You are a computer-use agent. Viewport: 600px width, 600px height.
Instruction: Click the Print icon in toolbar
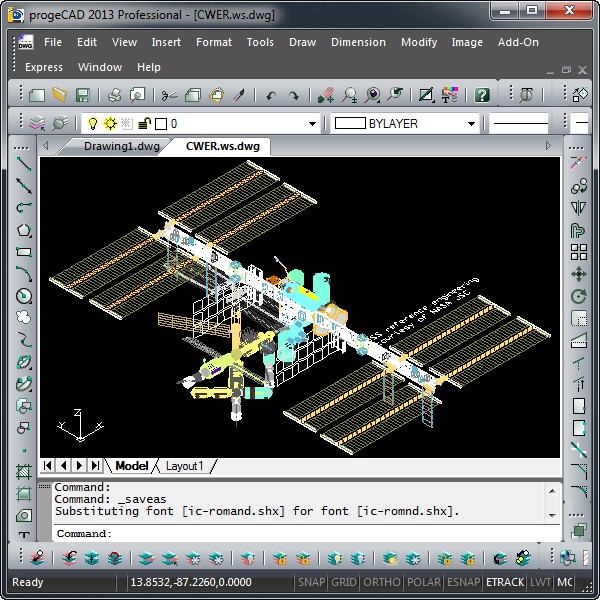coord(114,95)
